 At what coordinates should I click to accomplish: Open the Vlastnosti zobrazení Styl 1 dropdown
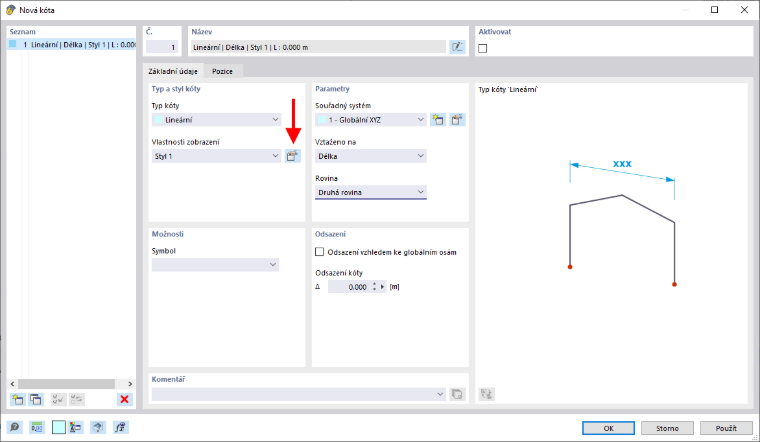click(216, 156)
